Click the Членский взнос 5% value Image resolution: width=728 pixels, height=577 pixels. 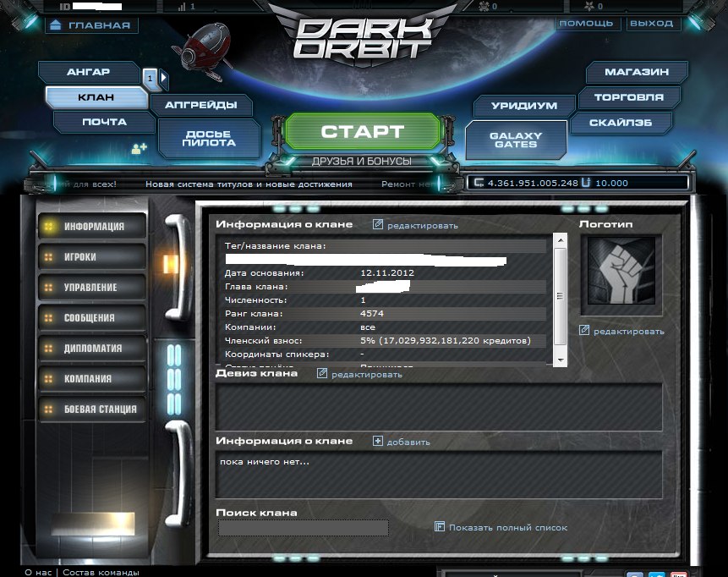coord(446,341)
